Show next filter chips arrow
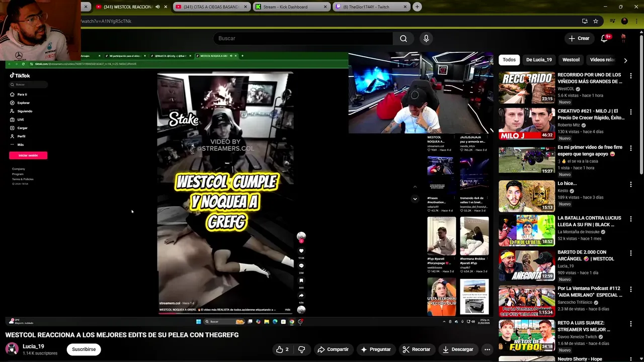 625,60
